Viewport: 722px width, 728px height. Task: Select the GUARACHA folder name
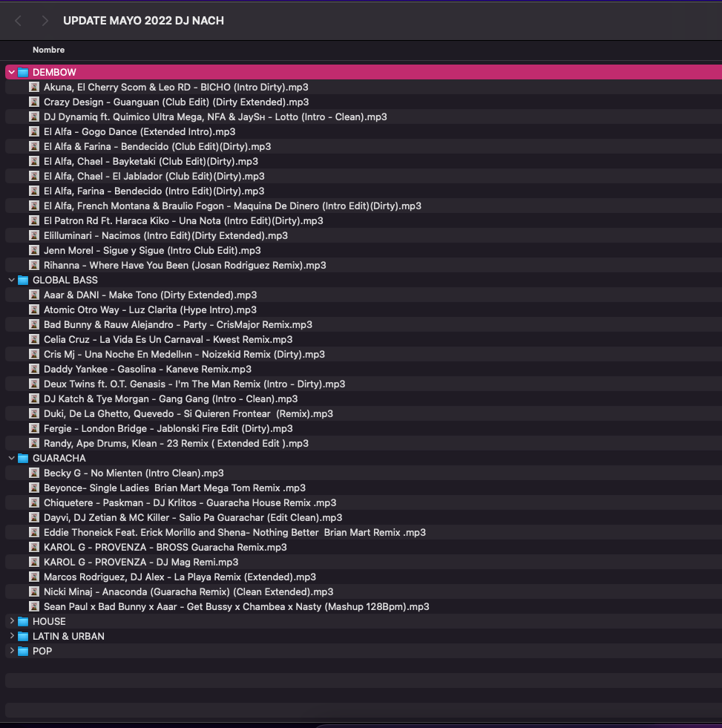tap(59, 459)
